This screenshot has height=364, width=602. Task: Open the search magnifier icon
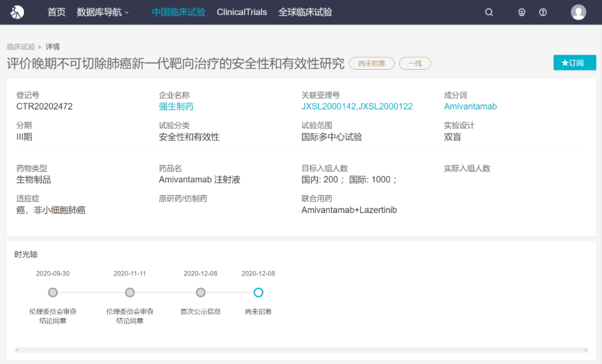pos(489,12)
